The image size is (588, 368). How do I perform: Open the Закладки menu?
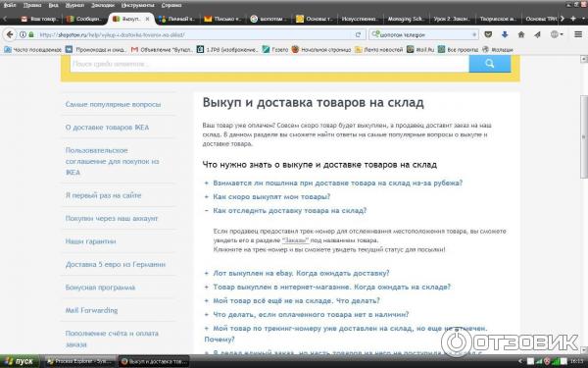point(103,5)
